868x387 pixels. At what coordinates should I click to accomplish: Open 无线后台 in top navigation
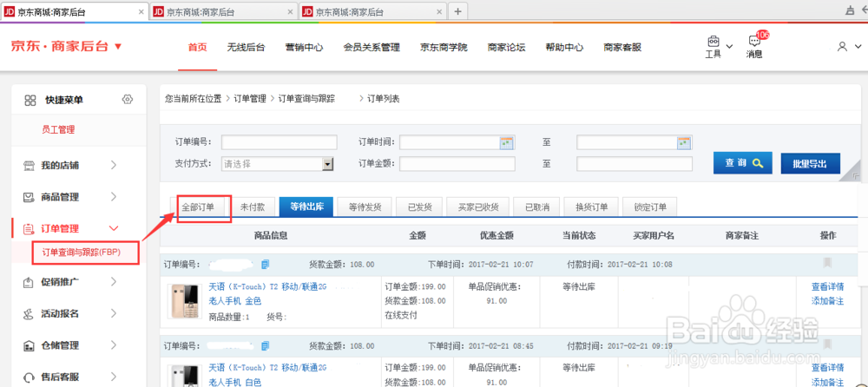click(x=246, y=48)
